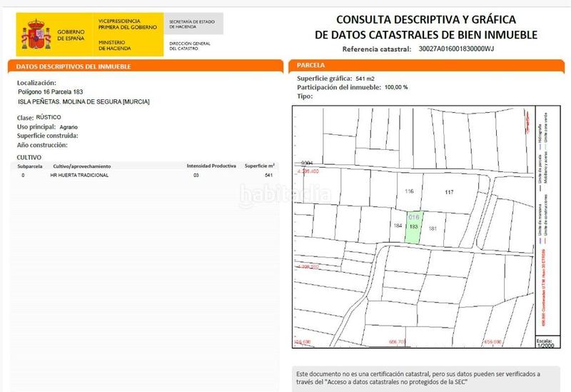Select parcel 184 on the map
Image resolution: width=571 pixels, height=392 pixels.
[398, 226]
